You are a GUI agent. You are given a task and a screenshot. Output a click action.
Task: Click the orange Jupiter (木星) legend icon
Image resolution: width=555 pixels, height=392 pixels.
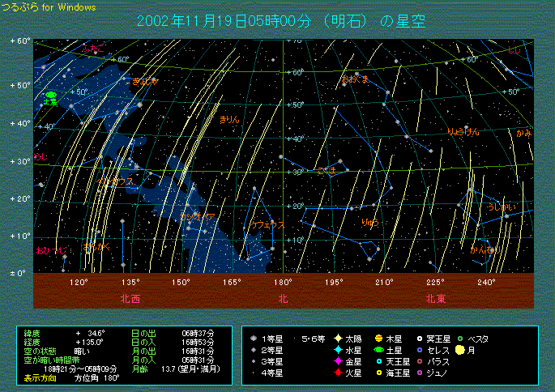(x=378, y=338)
